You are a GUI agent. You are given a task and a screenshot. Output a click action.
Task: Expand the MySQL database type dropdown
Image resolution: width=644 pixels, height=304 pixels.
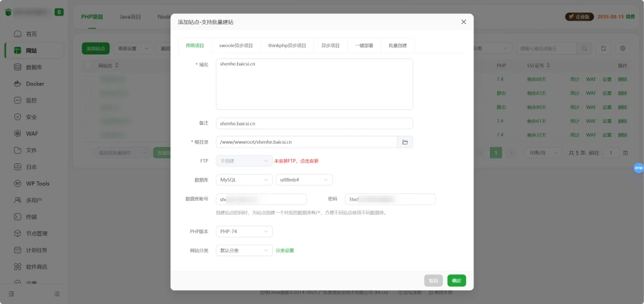click(x=244, y=180)
